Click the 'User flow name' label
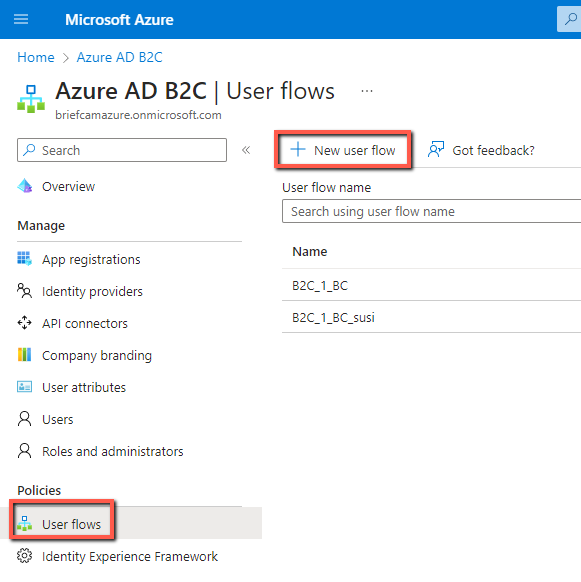This screenshot has width=581, height=582. [x=326, y=187]
